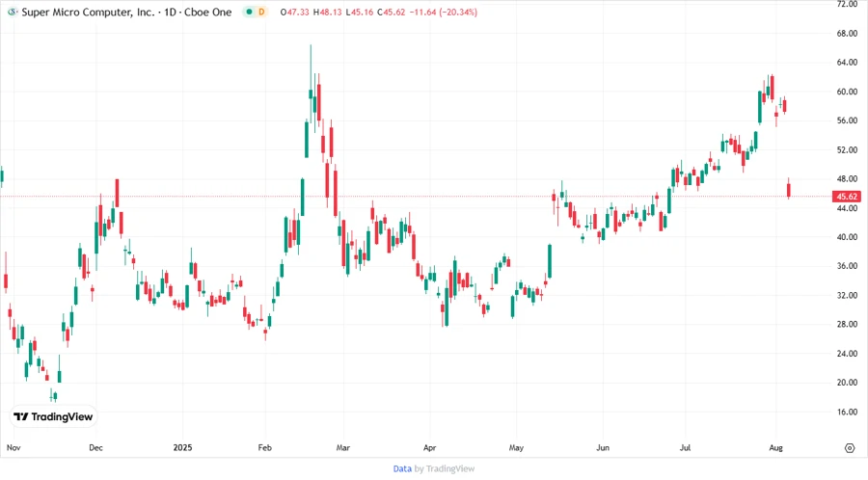Click the 68.00 price axis label
Image resolution: width=868 pixels, height=480 pixels.
(x=847, y=33)
